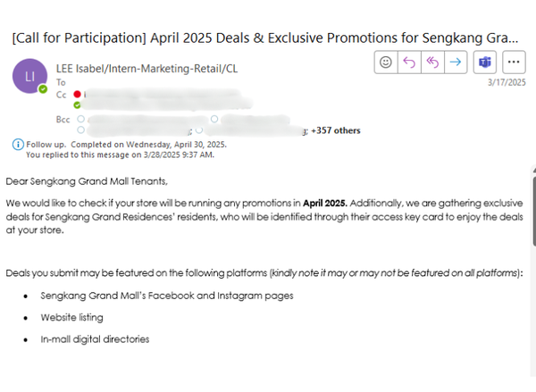536x392 pixels.
Task: Click the 3/17/2025 received date
Action: pyautogui.click(x=507, y=82)
